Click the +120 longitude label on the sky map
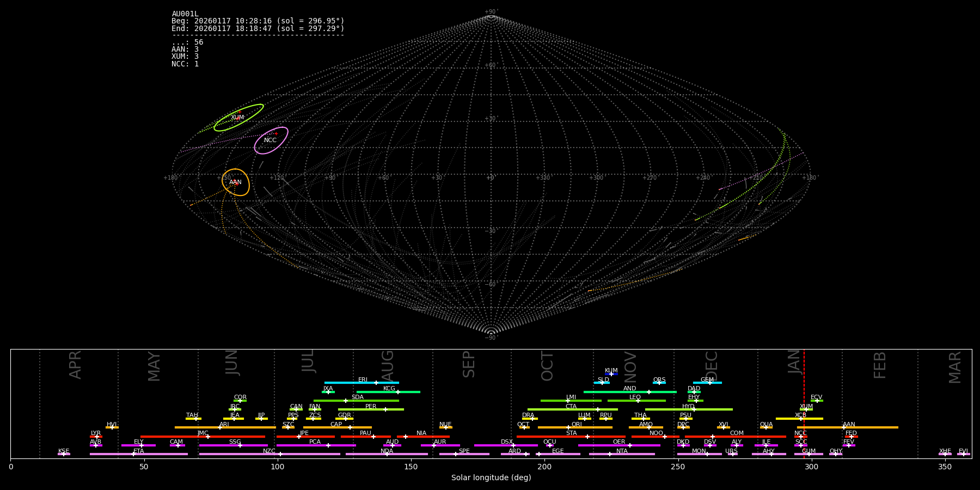980x490 pixels. click(x=277, y=177)
